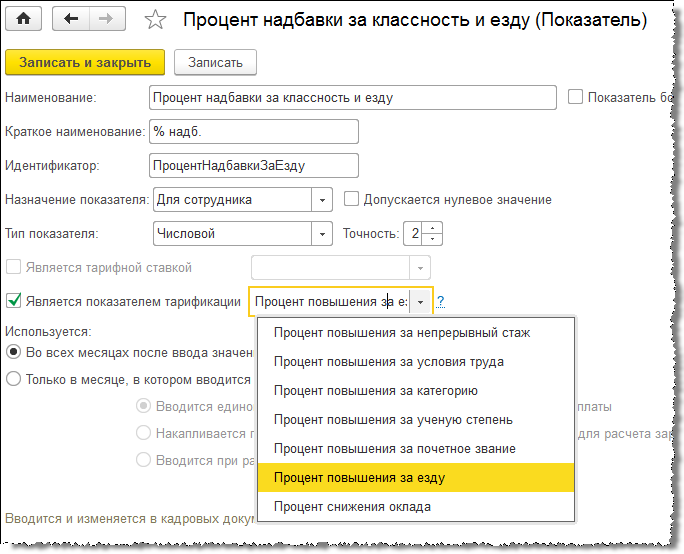Viewport: 684px width, 554px height.
Task: Click the Записать и закрыть button
Action: (85, 62)
